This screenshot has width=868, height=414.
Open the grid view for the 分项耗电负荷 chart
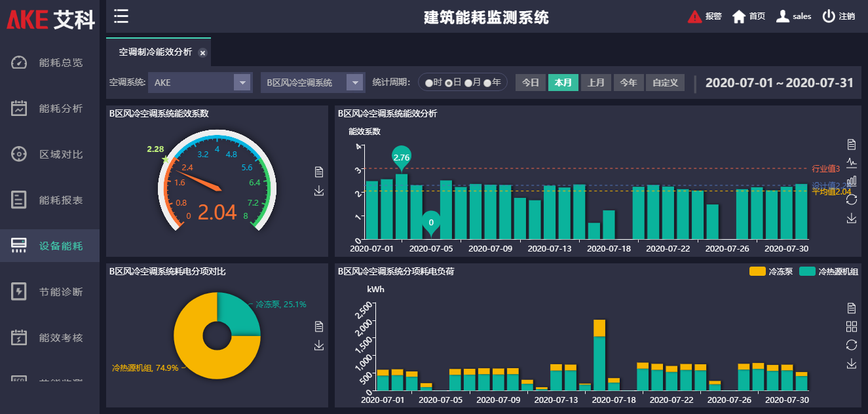pos(850,327)
